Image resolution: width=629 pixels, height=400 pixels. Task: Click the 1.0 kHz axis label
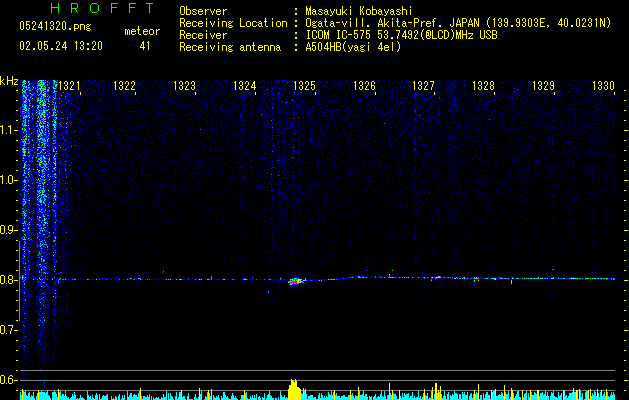pos(8,180)
